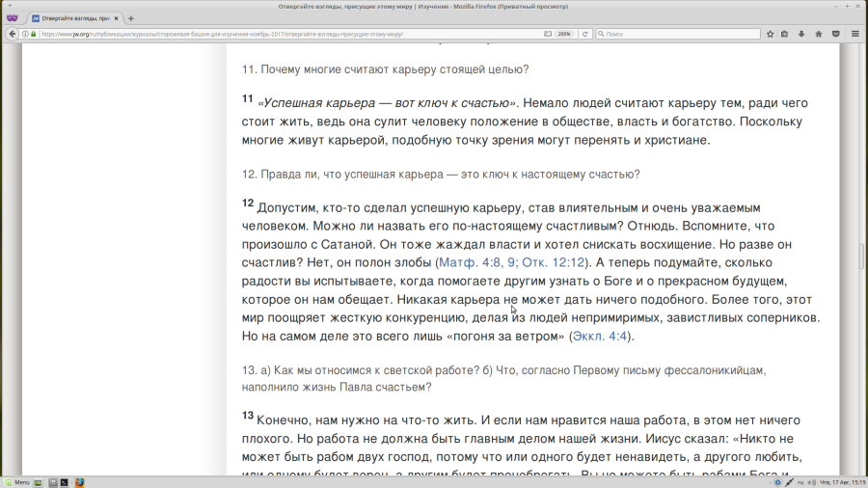Open the 200% zoom level indicator
The height and width of the screenshot is (488, 868).
(564, 34)
